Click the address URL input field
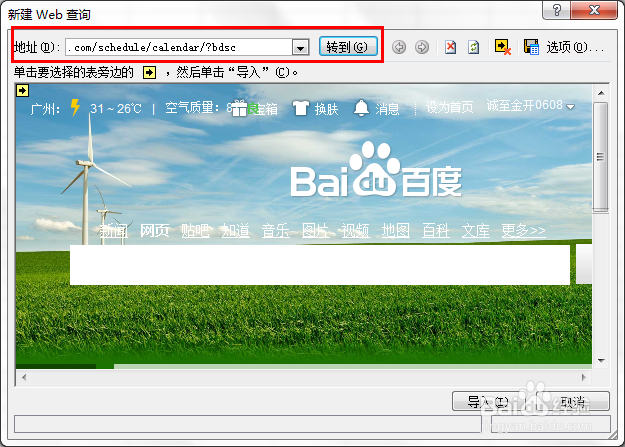 click(179, 47)
